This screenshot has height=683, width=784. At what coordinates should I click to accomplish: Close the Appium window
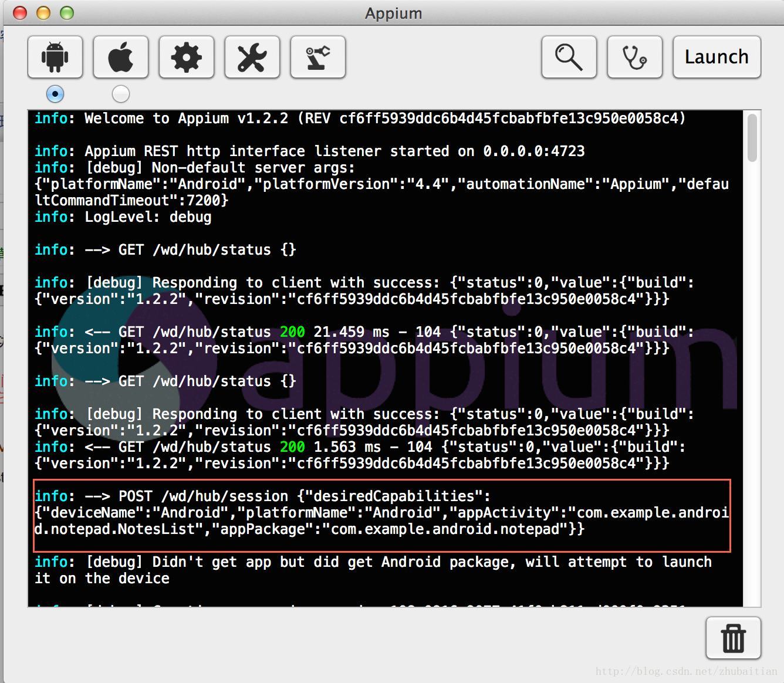[20, 13]
